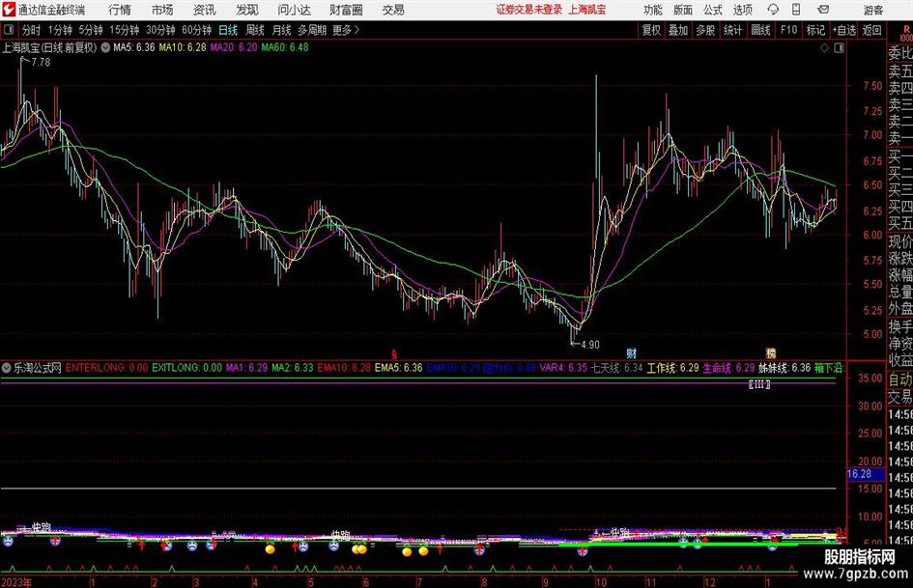
Task: Click the 上海凯宝(日线 前复权) chart title
Action: coord(49,47)
